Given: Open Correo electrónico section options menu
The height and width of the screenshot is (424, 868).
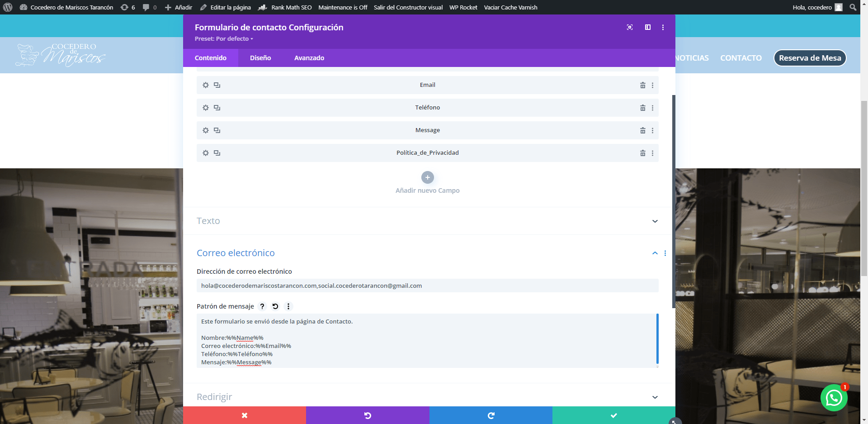Looking at the screenshot, I should 665,253.
